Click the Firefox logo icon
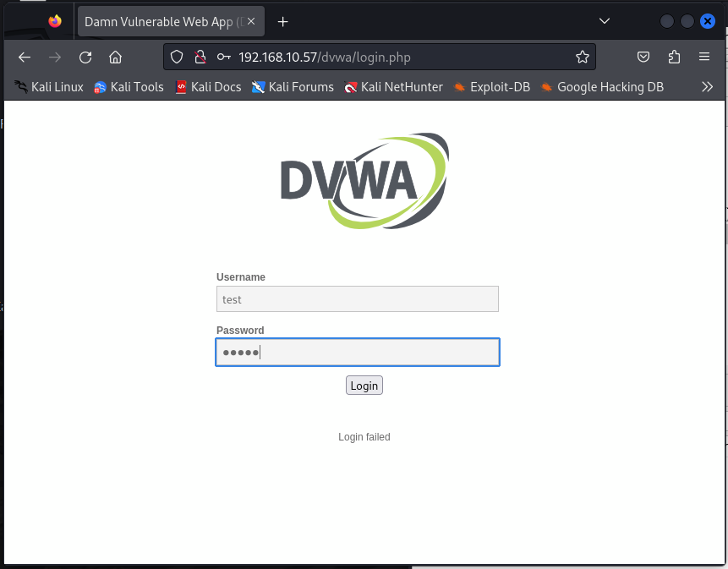Screen dimensions: 728x569 click(x=55, y=21)
